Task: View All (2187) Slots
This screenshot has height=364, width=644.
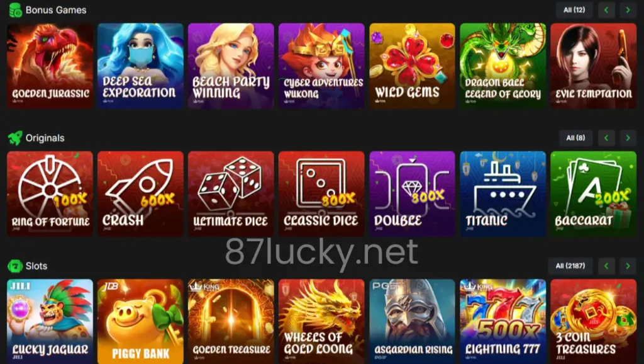Action: (570, 266)
